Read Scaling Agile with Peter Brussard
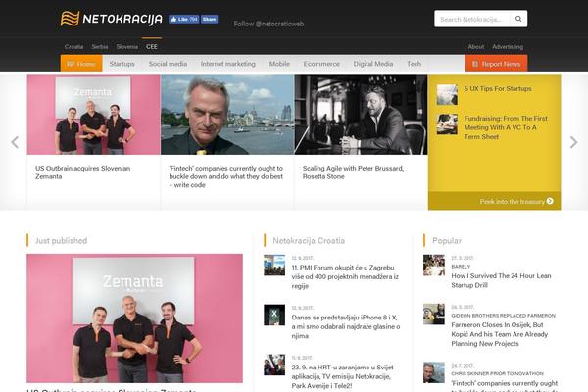The height and width of the screenshot is (392, 588). pyautogui.click(x=353, y=172)
